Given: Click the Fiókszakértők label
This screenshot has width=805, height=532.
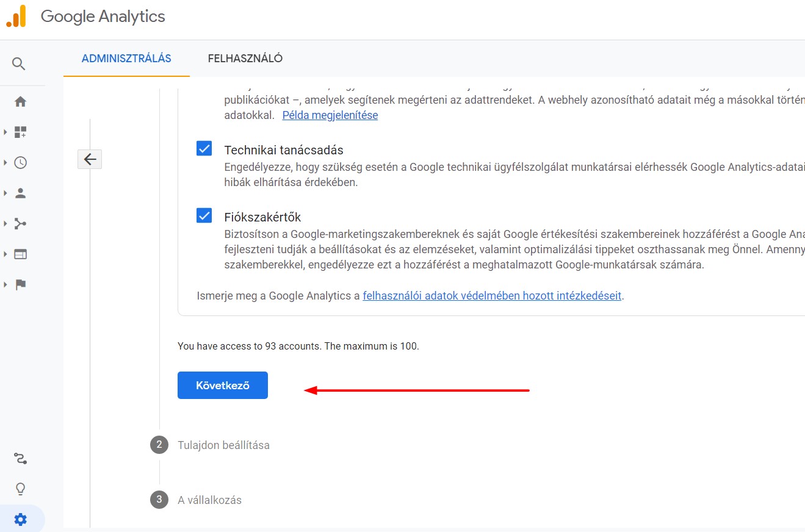Looking at the screenshot, I should tap(263, 217).
